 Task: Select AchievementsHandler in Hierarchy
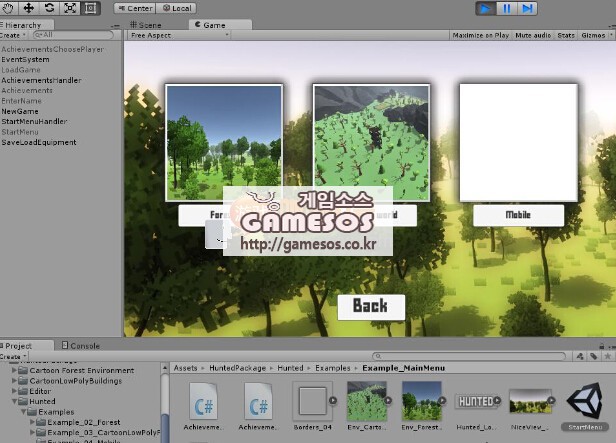coord(41,80)
